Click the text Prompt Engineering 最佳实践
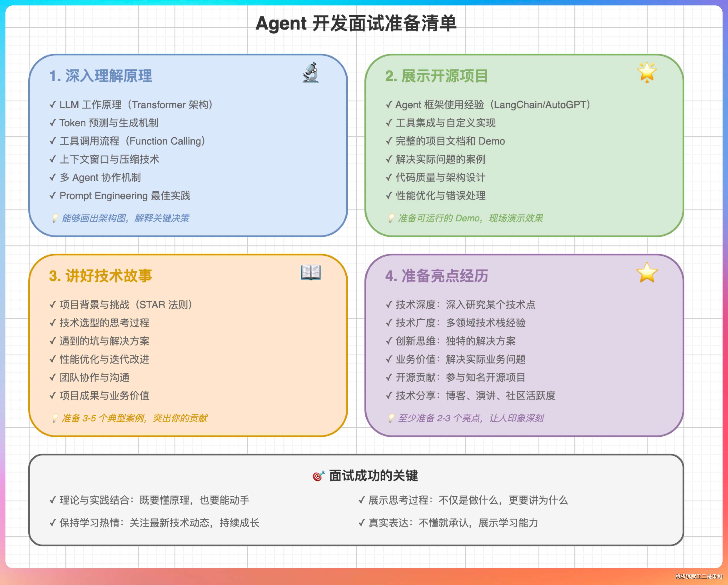Viewport: 728px width, 585px height. [x=125, y=195]
